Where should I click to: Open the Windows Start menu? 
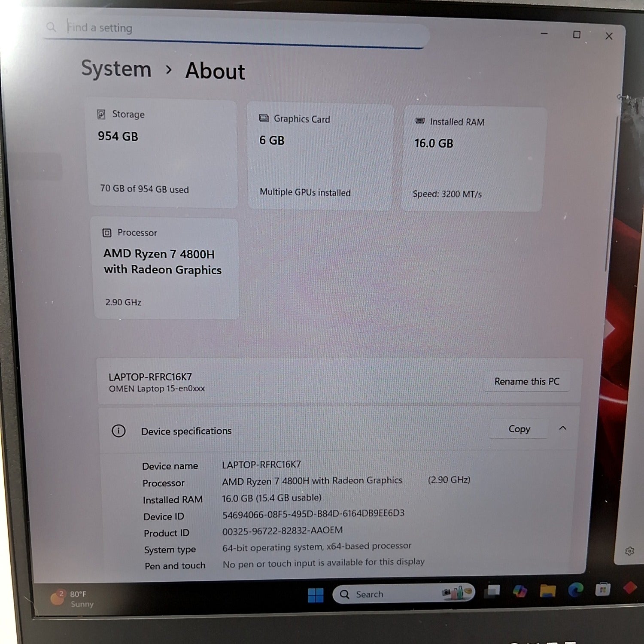click(316, 595)
